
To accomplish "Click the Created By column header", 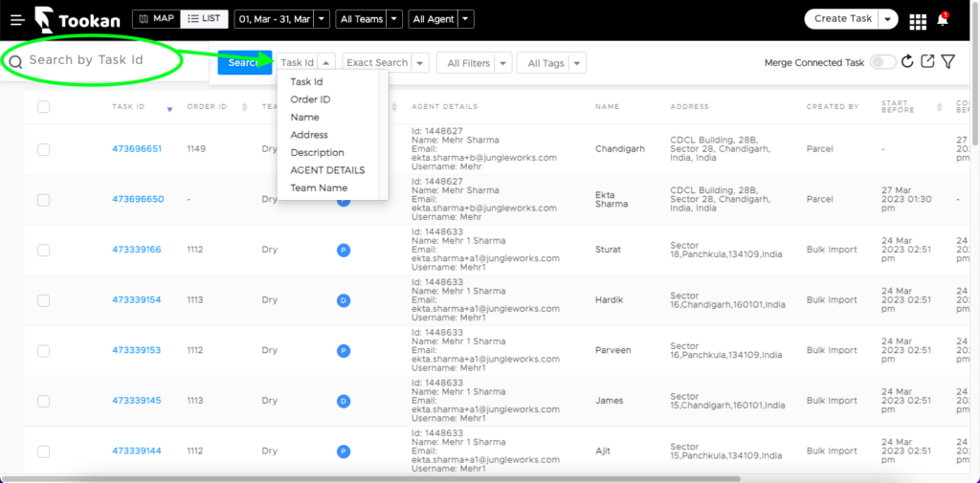I will pos(833,107).
